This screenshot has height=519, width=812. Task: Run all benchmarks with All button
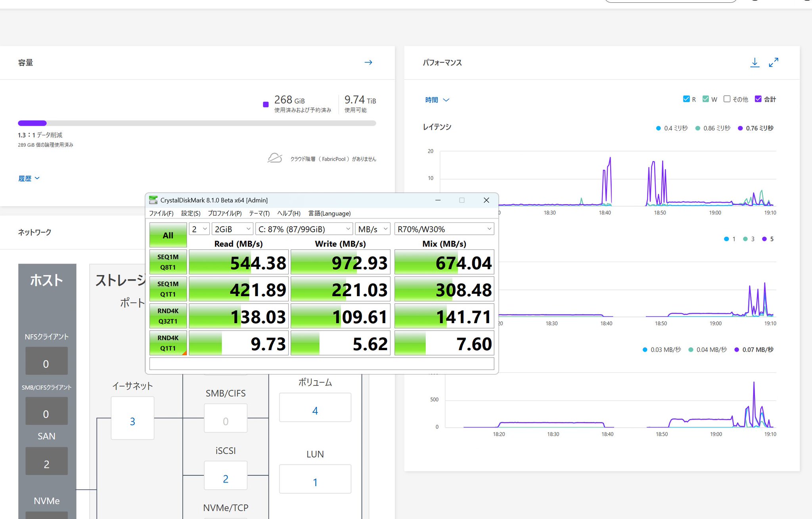click(168, 235)
